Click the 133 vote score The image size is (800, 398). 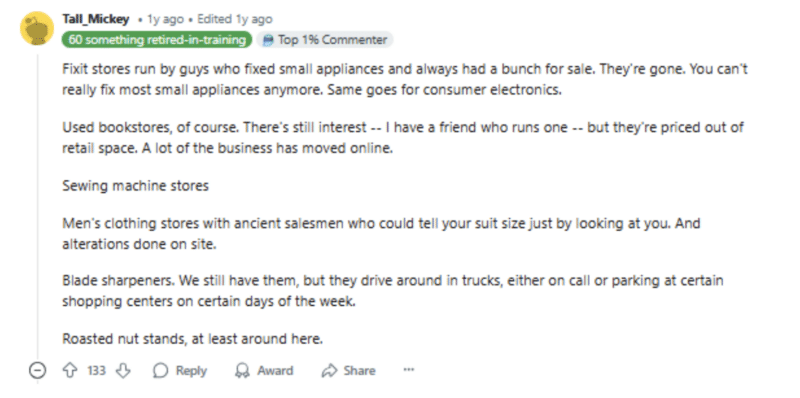96,370
